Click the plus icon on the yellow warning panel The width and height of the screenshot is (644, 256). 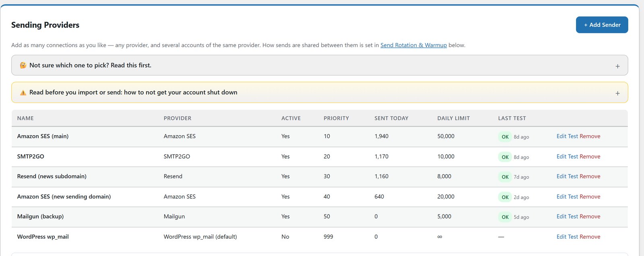click(x=617, y=93)
